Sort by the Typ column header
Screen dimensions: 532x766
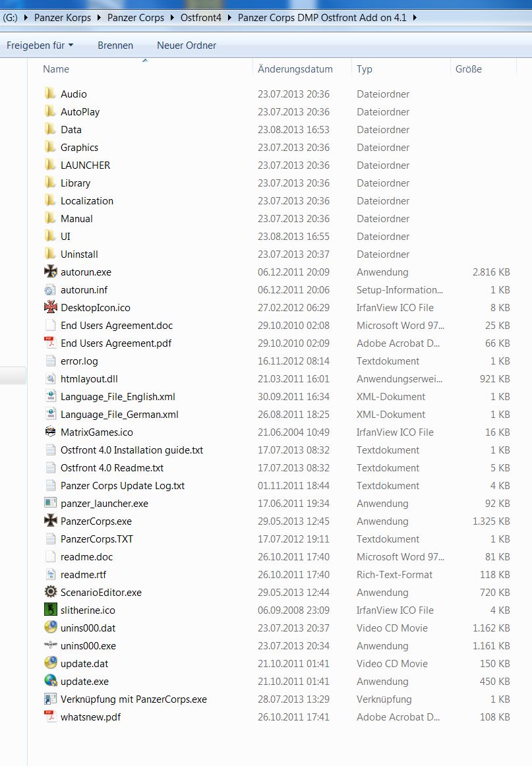tap(365, 69)
